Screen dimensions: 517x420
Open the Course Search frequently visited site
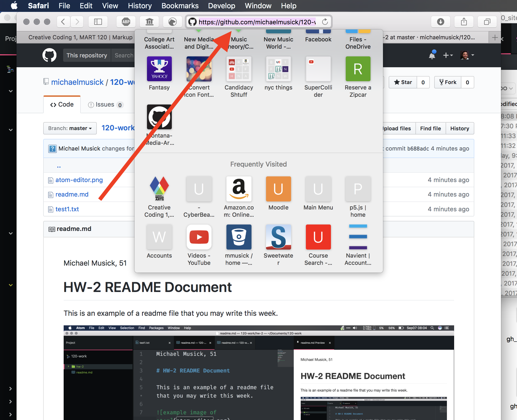coord(318,245)
